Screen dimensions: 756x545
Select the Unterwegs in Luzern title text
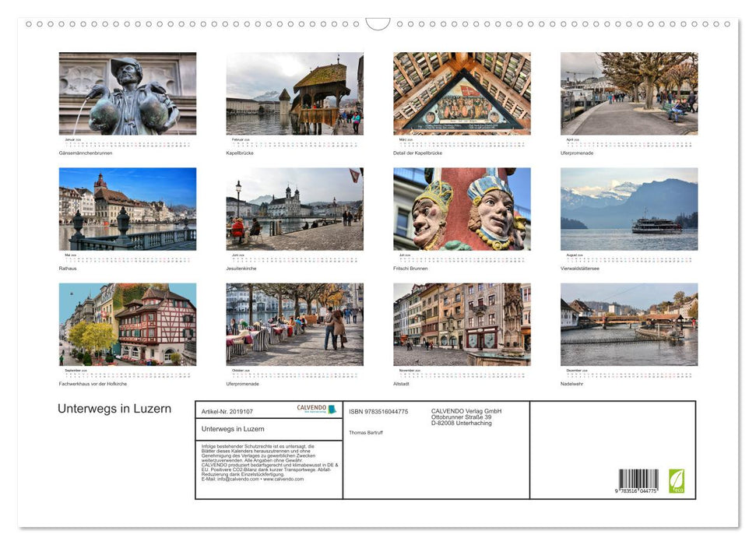tap(114, 408)
